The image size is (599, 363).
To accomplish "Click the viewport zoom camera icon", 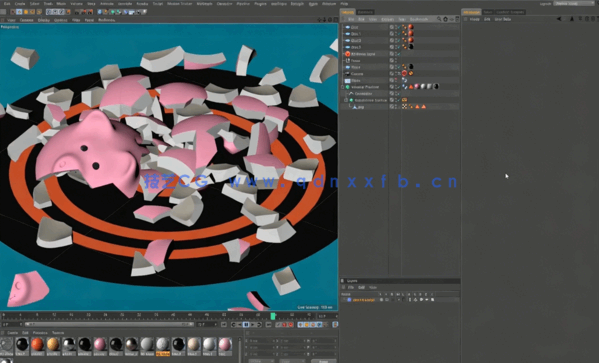I will pos(324,19).
